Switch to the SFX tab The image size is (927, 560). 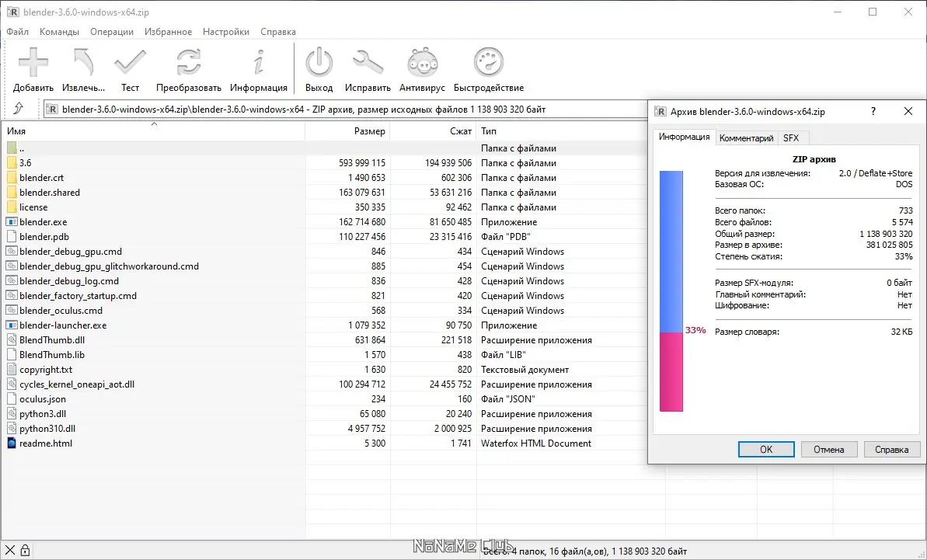pos(791,138)
